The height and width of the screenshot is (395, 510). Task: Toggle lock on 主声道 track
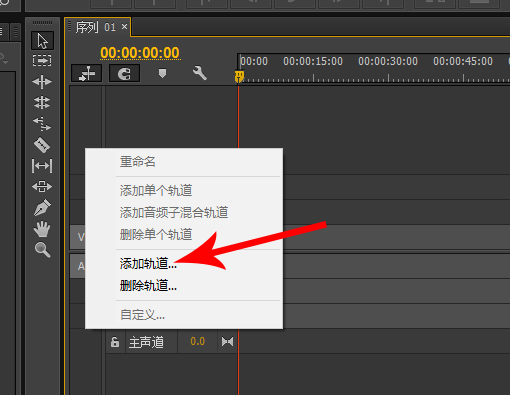coord(115,342)
